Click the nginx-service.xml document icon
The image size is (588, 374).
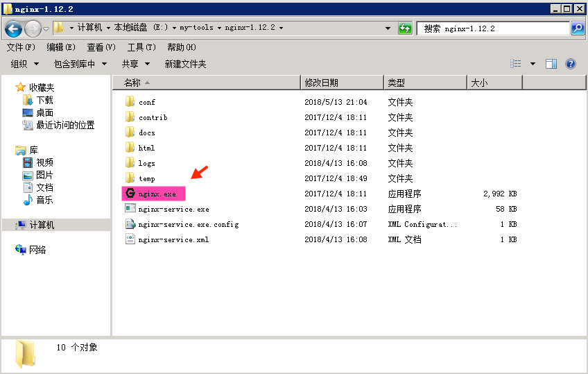(130, 239)
